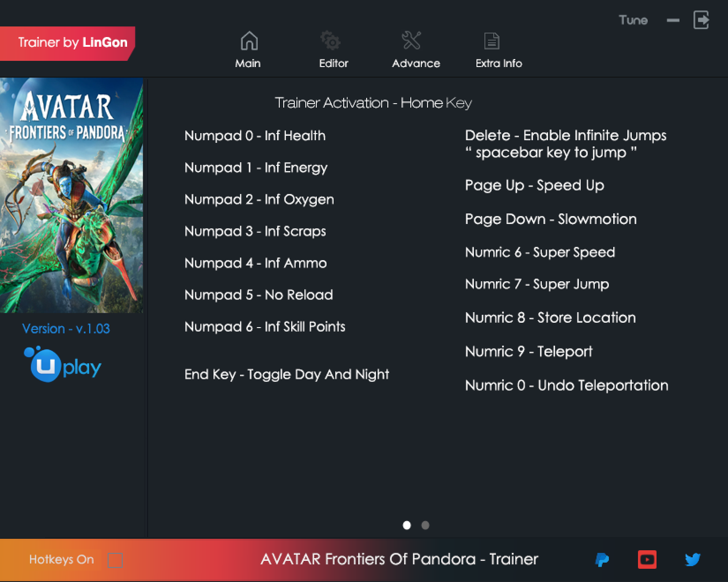Click Numpad 4 - Inf Ammo
The width and height of the screenshot is (728, 582).
tap(255, 263)
